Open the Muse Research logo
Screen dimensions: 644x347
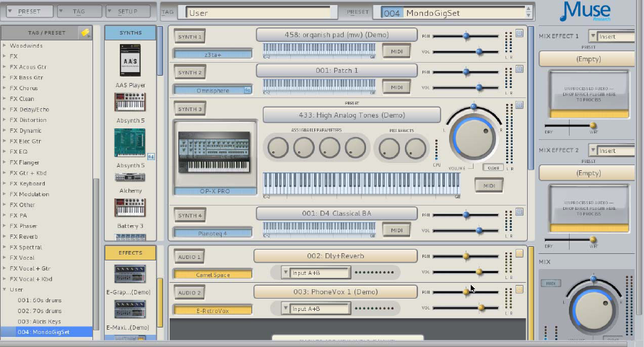[x=586, y=11]
